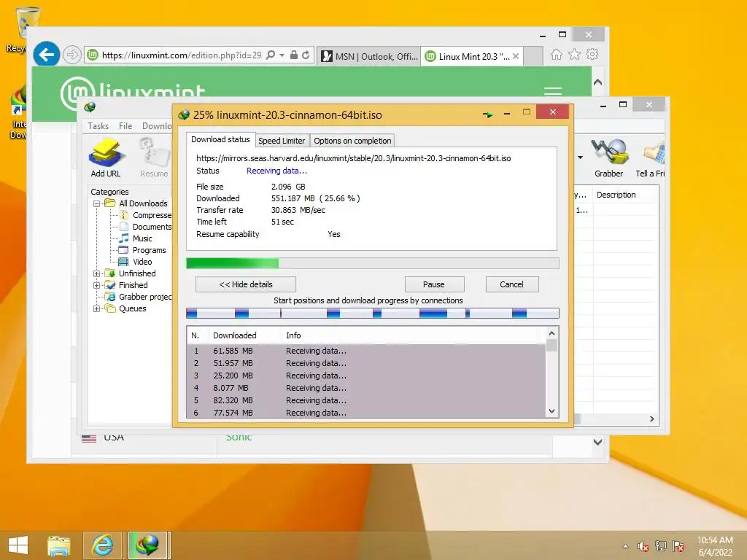Open the IE home icon
Image resolution: width=747 pixels, height=560 pixels.
[556, 55]
